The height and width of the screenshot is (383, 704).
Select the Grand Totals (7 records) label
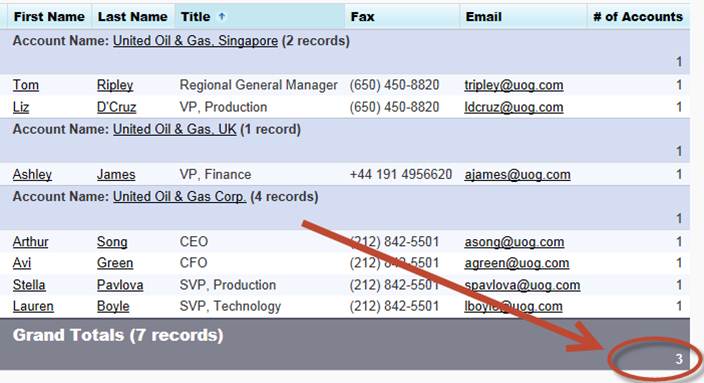pyautogui.click(x=118, y=335)
